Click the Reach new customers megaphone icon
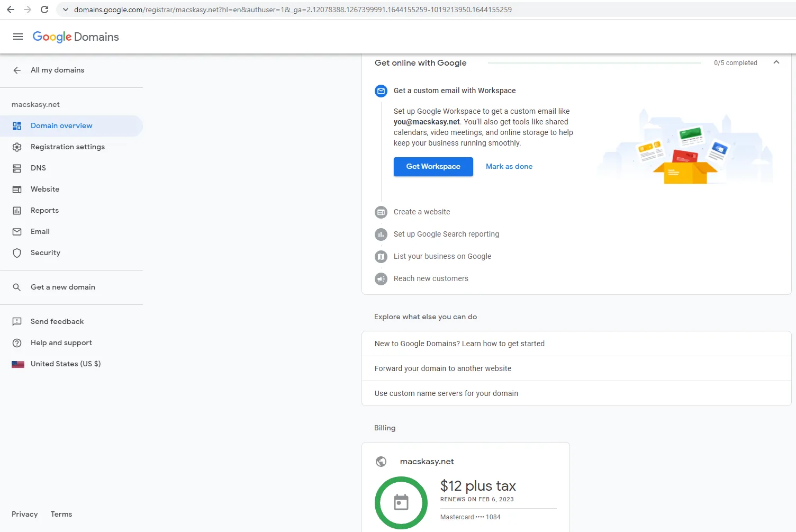 click(381, 279)
